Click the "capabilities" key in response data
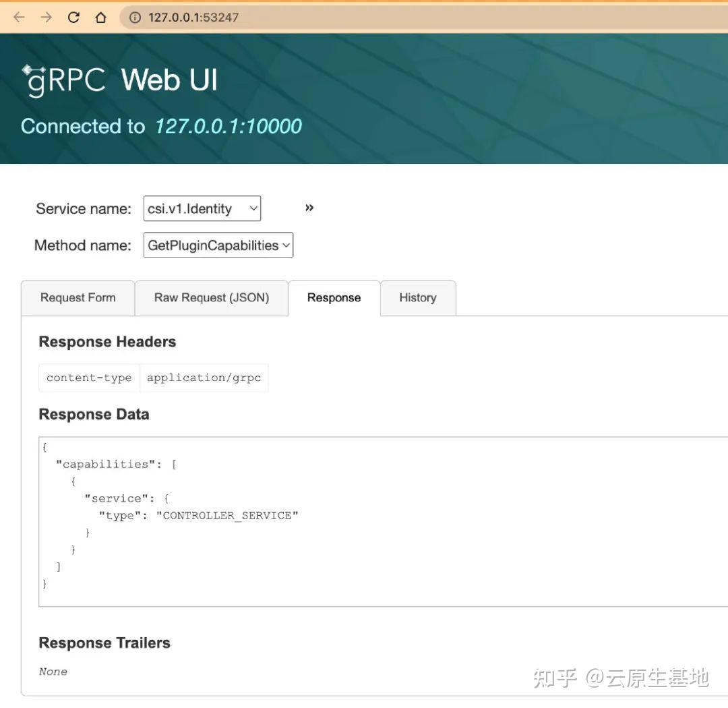Screen dimensions: 728x708 (x=105, y=464)
